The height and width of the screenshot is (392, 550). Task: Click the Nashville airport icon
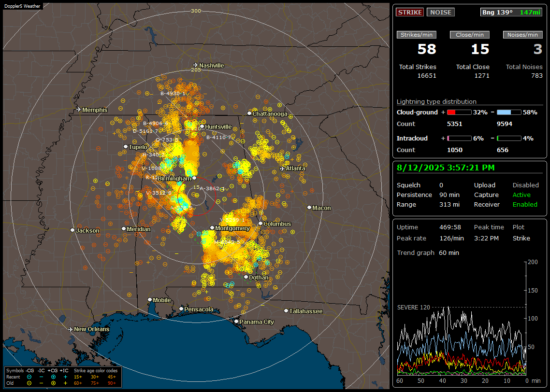pos(196,65)
